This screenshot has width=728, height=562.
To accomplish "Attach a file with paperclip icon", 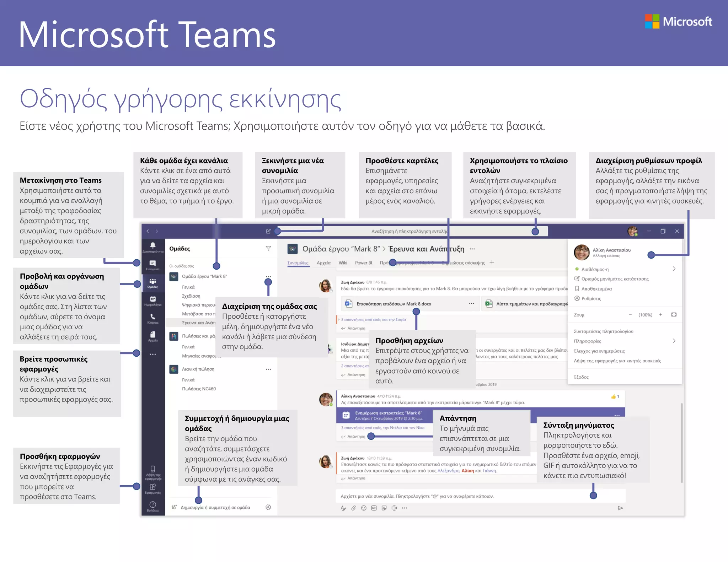I will (x=353, y=508).
